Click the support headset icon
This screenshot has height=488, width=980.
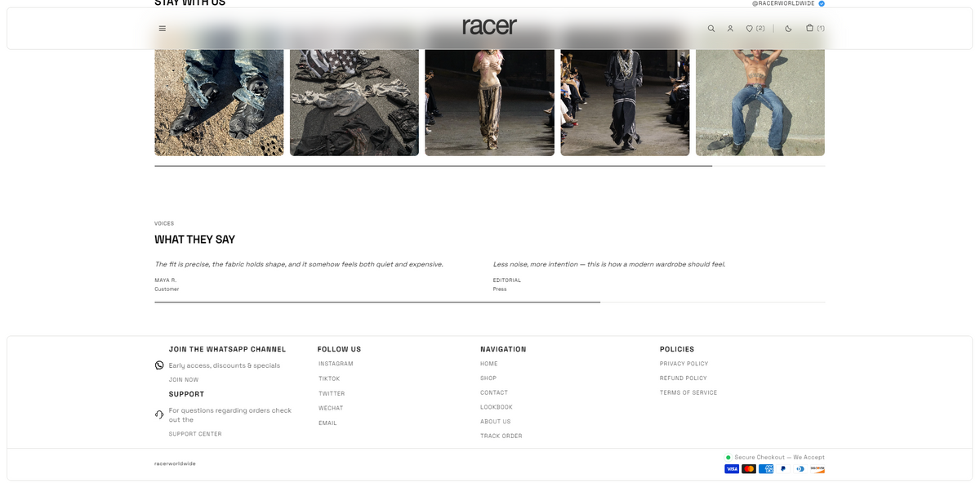[x=159, y=414]
